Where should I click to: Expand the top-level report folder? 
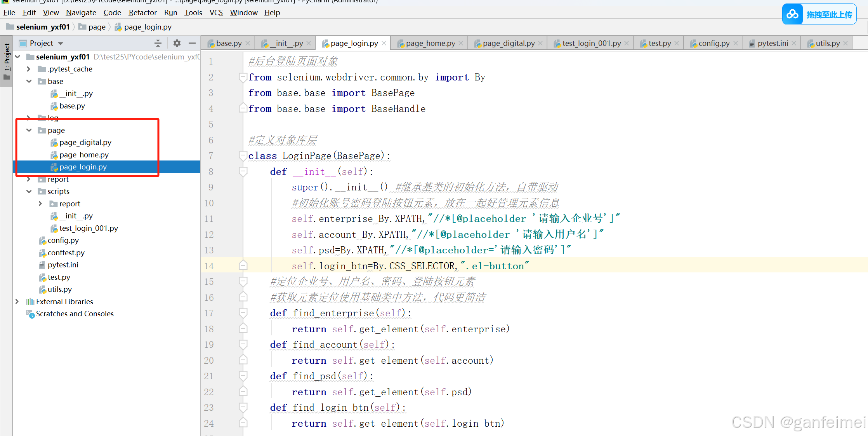[x=29, y=179]
